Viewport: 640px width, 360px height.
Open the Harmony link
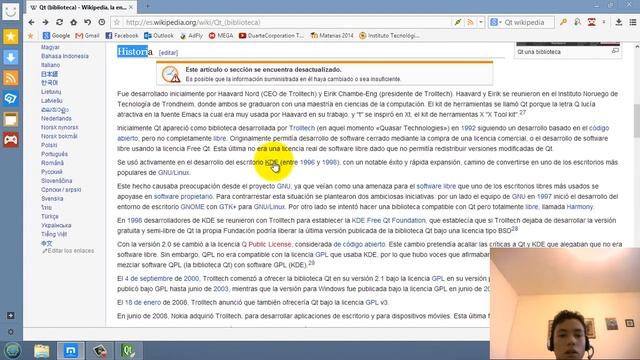pos(580,207)
